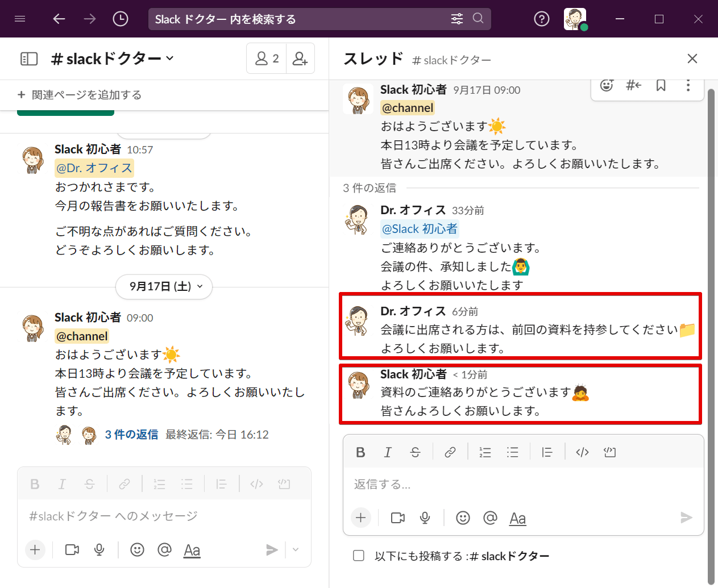Open send options chevron next to the send button
Image resolution: width=718 pixels, height=588 pixels.
pyautogui.click(x=295, y=550)
